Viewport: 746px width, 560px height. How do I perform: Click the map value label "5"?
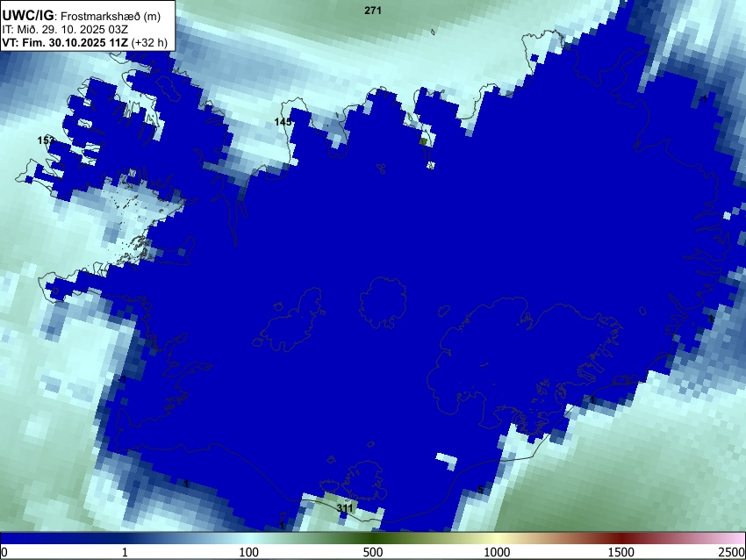pyautogui.click(x=481, y=490)
